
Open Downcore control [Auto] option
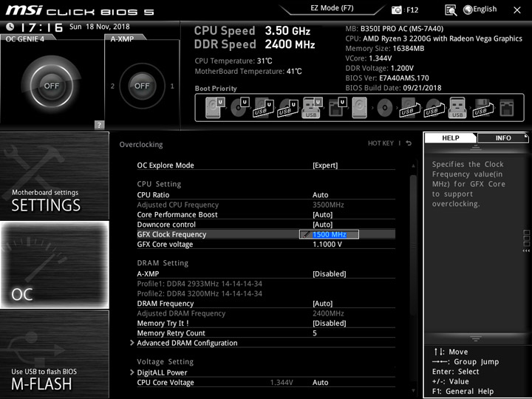tap(322, 225)
